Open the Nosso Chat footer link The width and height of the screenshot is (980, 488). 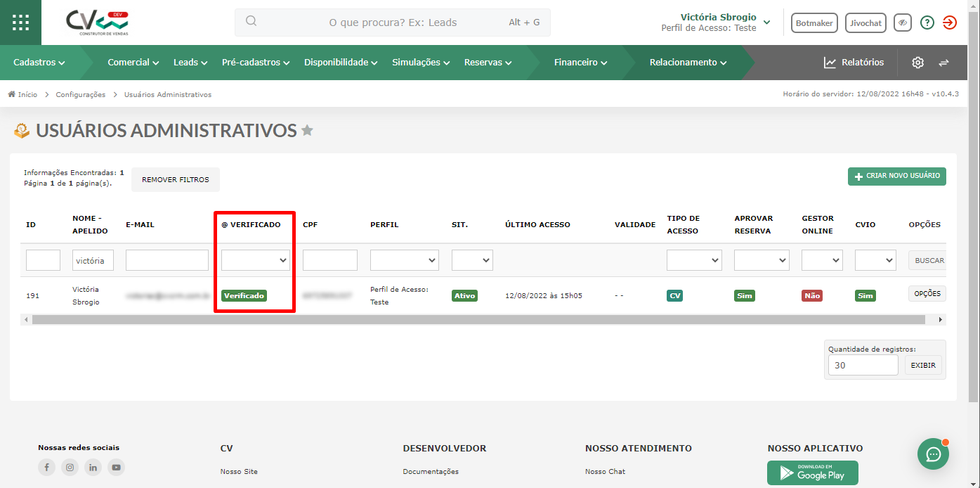pyautogui.click(x=605, y=471)
